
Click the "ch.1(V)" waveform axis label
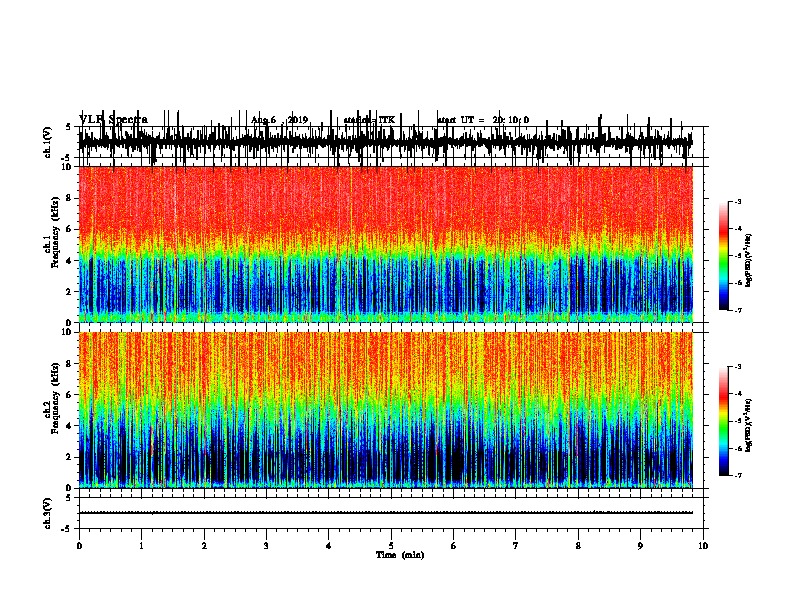point(48,142)
